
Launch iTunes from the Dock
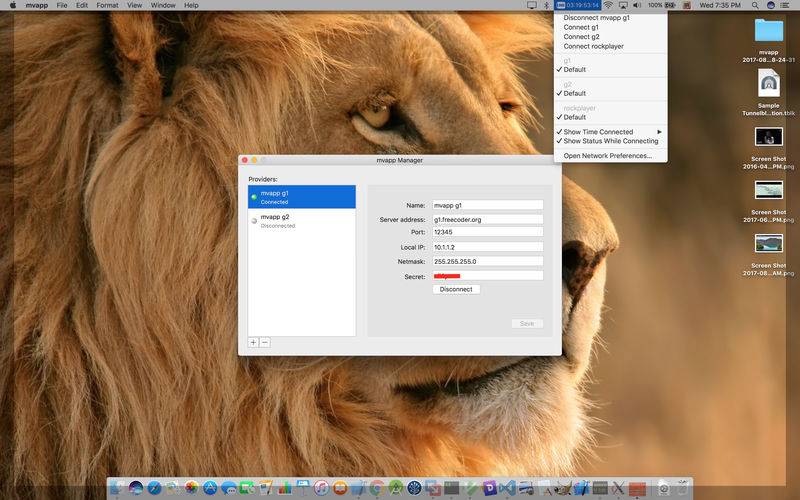[x=321, y=488]
